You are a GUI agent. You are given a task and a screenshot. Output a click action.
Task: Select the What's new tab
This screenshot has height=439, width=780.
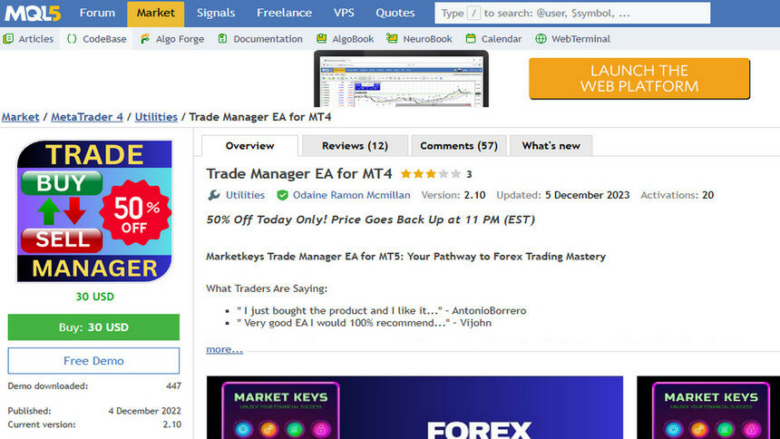pos(550,146)
